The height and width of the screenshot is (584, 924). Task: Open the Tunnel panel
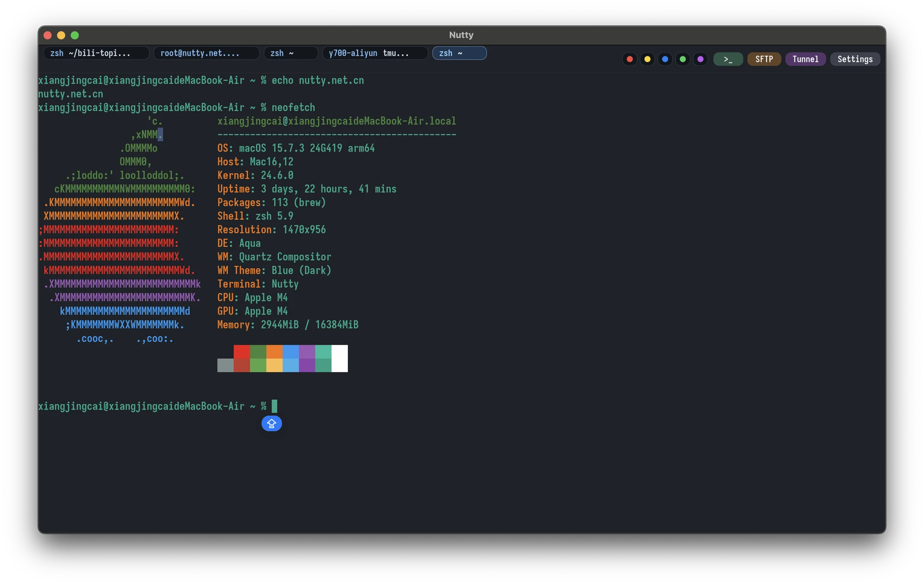pos(805,59)
